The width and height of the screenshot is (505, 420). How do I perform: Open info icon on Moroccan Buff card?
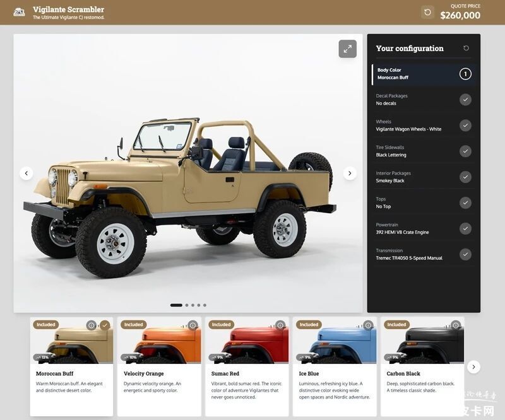[x=91, y=325]
